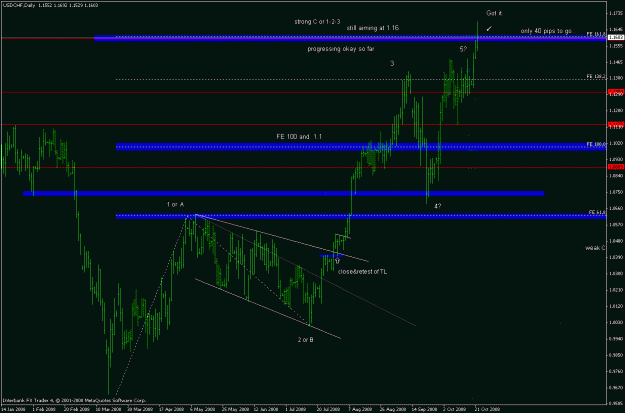The height and width of the screenshot is (413, 625).
Task: Select the 'only 40 pips to go' label
Action: coord(548,31)
